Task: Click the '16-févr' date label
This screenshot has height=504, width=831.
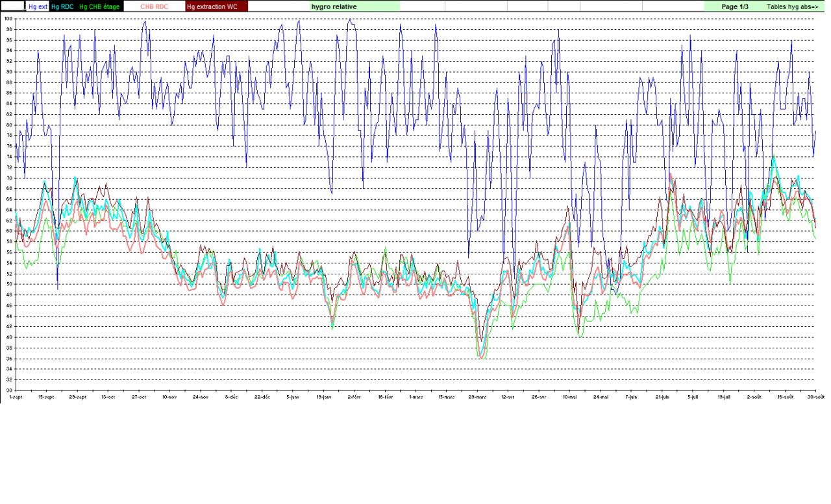Action: (385, 396)
